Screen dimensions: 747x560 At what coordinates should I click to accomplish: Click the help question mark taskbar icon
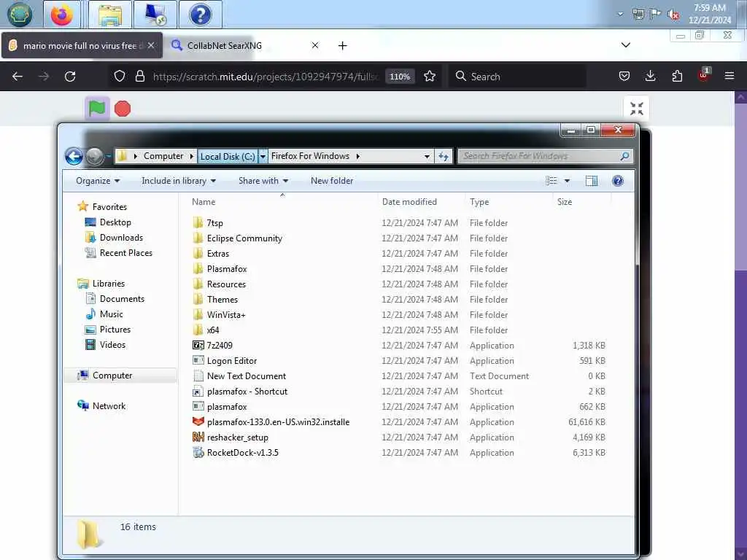tap(201, 15)
